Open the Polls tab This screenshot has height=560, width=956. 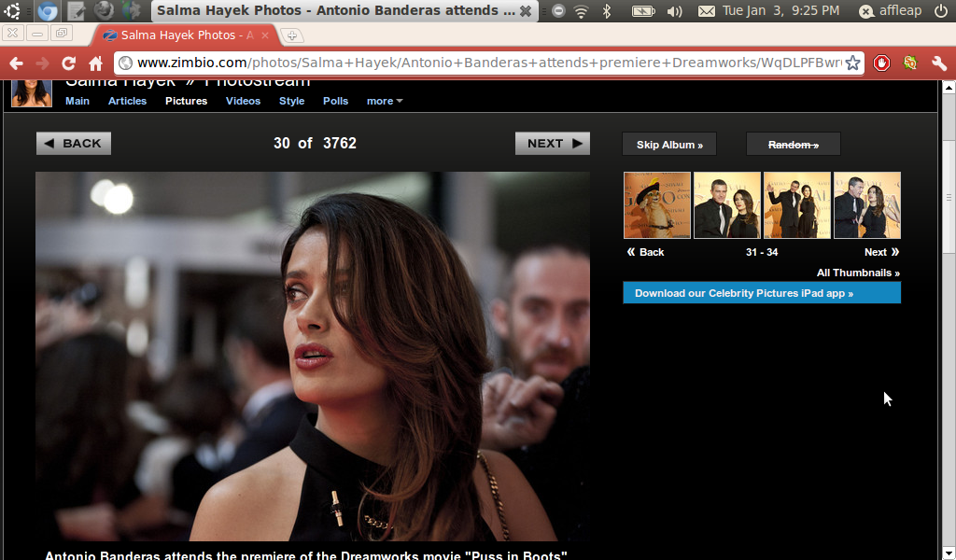[x=335, y=101]
